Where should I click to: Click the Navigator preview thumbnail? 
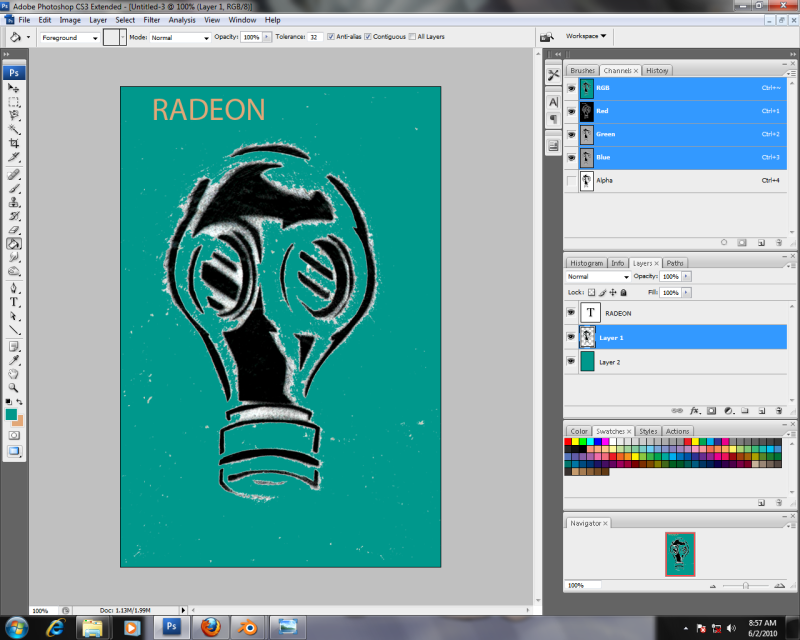[680, 554]
